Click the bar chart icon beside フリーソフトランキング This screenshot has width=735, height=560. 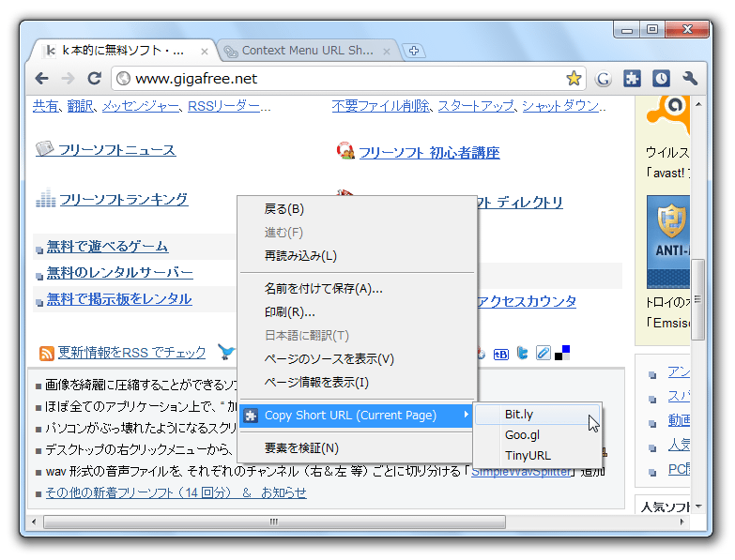pos(45,198)
